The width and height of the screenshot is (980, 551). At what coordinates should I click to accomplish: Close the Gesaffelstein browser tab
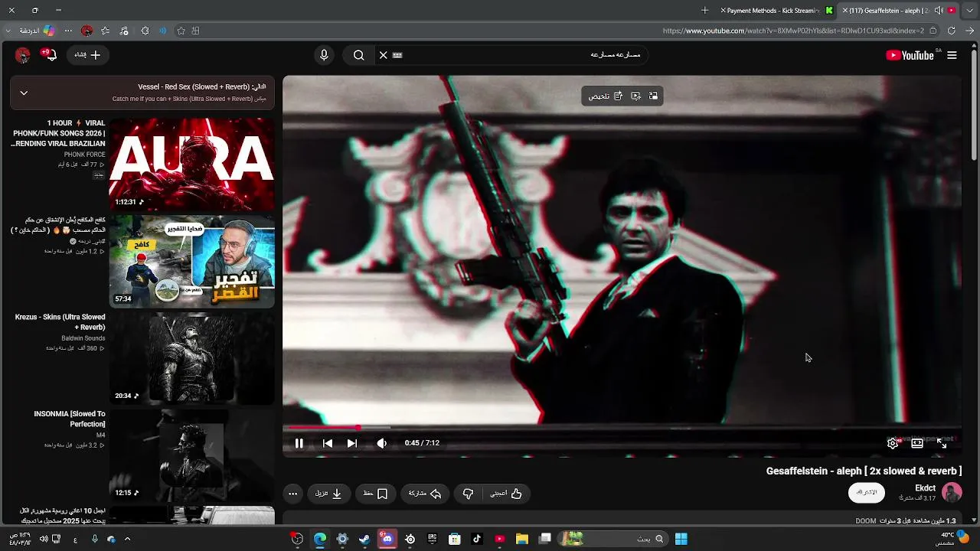pos(844,11)
